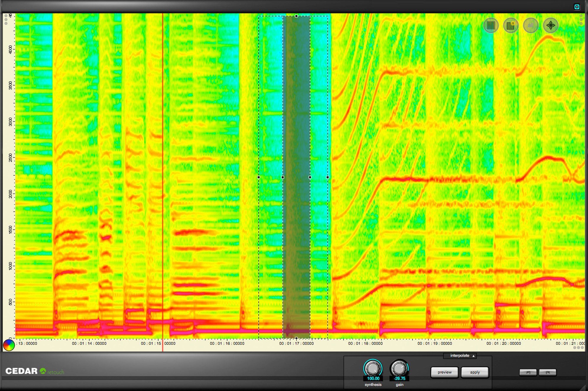Click the 00:01:16:00000 timeline label
Image resolution: width=588 pixels, height=391 pixels.
[x=227, y=344]
